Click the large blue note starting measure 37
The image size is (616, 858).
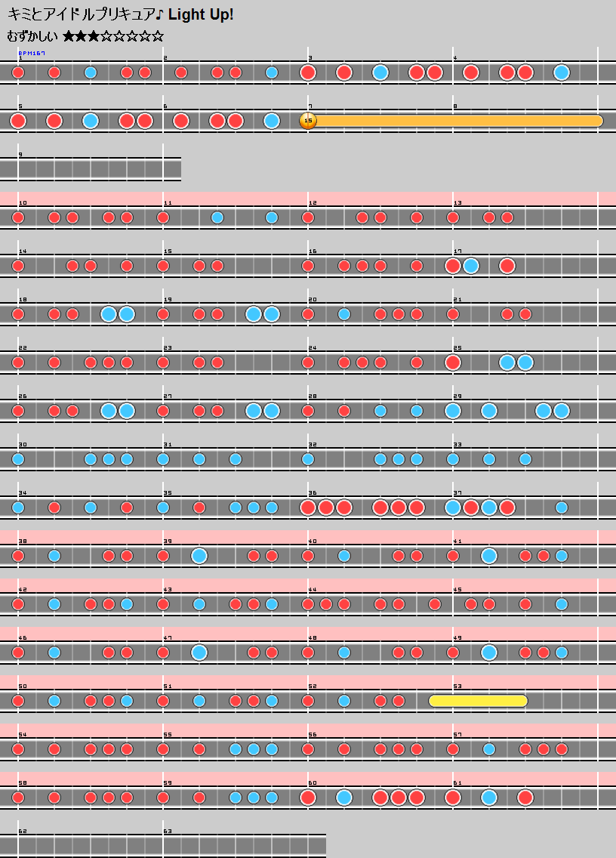tap(453, 508)
